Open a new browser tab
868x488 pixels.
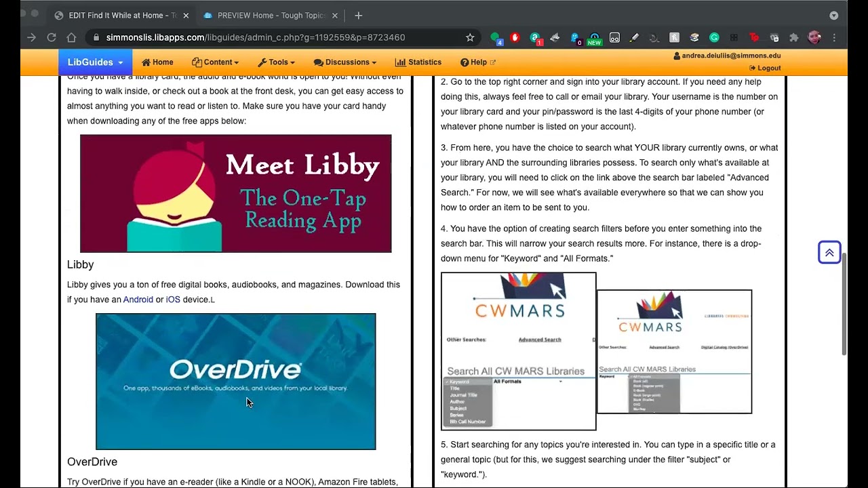[x=359, y=16]
